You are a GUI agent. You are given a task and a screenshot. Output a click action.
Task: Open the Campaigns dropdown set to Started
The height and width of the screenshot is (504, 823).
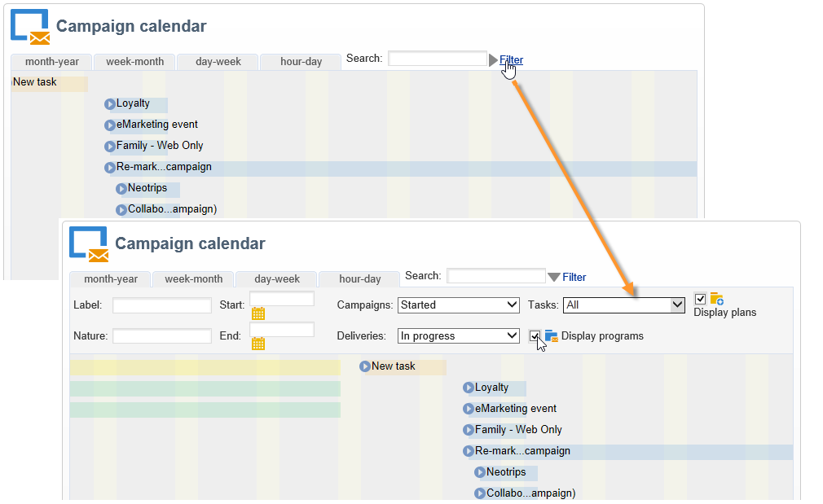click(x=459, y=305)
